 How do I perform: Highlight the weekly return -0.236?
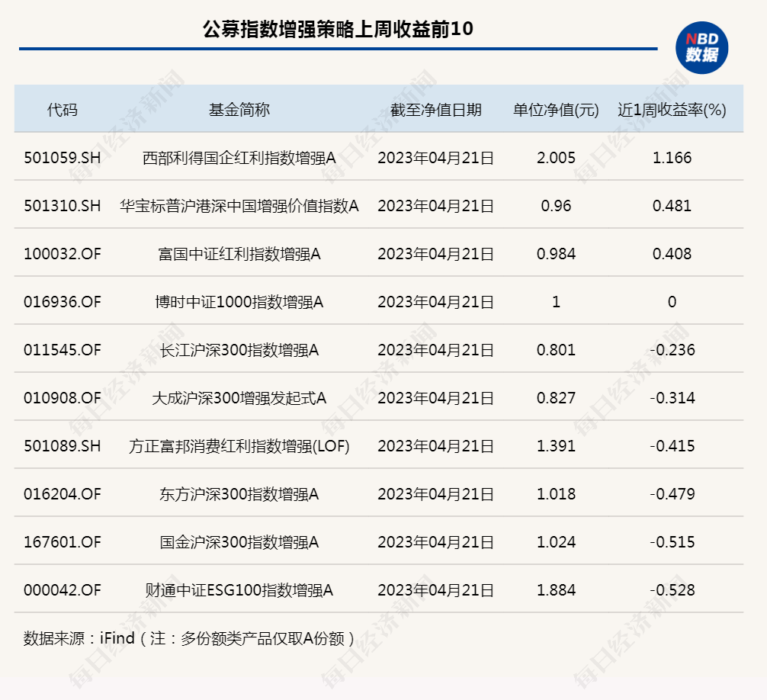click(672, 350)
